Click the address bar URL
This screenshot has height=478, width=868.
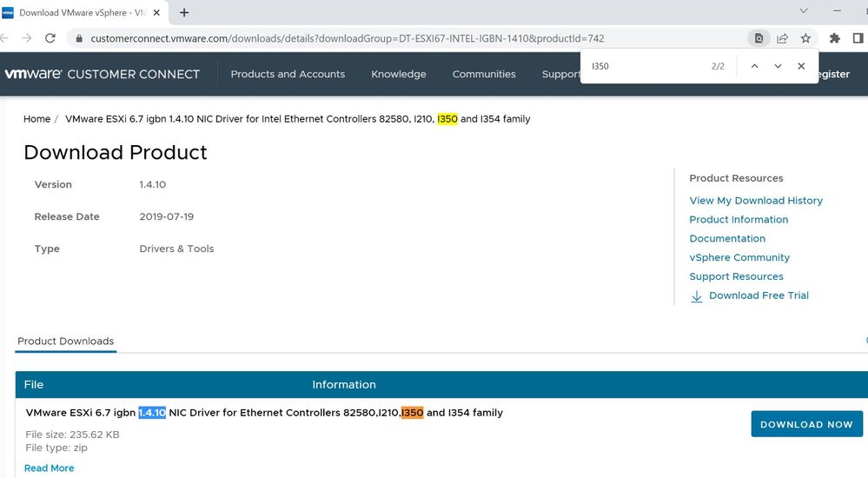347,38
